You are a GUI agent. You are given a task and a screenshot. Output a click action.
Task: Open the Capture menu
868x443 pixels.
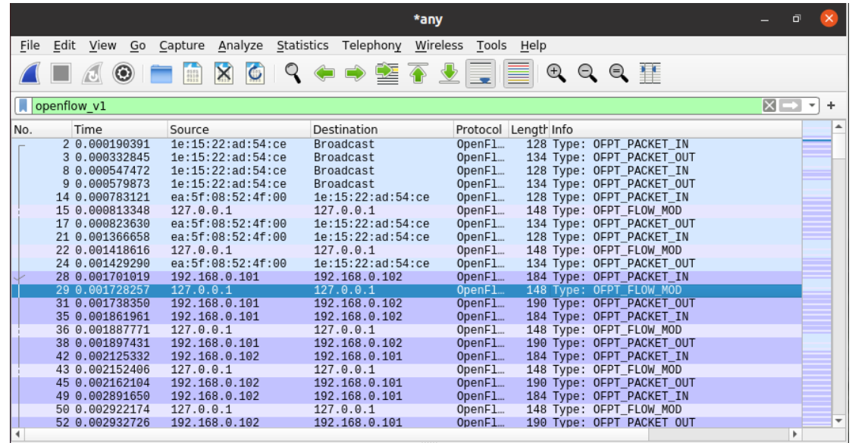coord(182,45)
